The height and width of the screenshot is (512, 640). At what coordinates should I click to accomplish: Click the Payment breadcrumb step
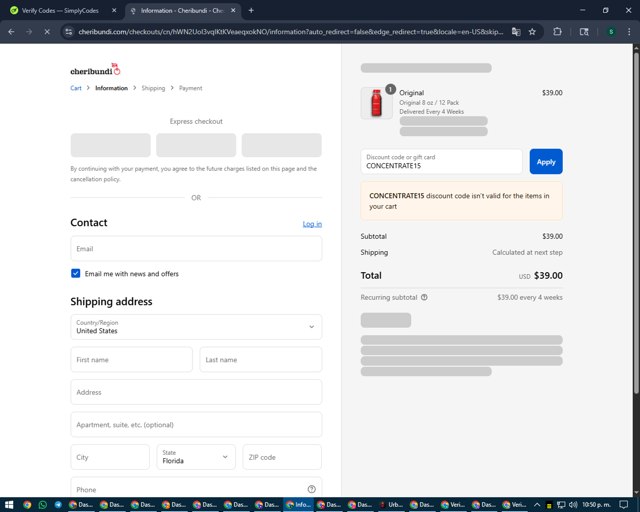pos(190,88)
